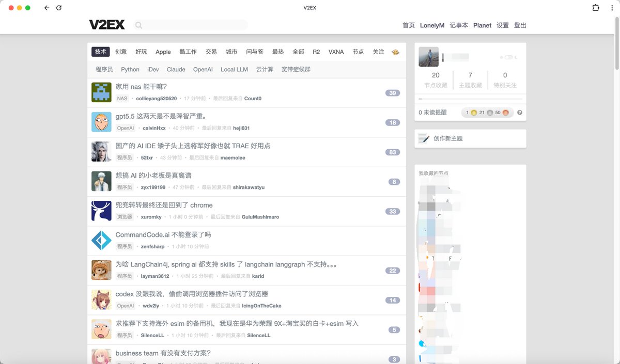
Task: Open topic 家用 nas 能干嘛?
Action: pos(141,87)
